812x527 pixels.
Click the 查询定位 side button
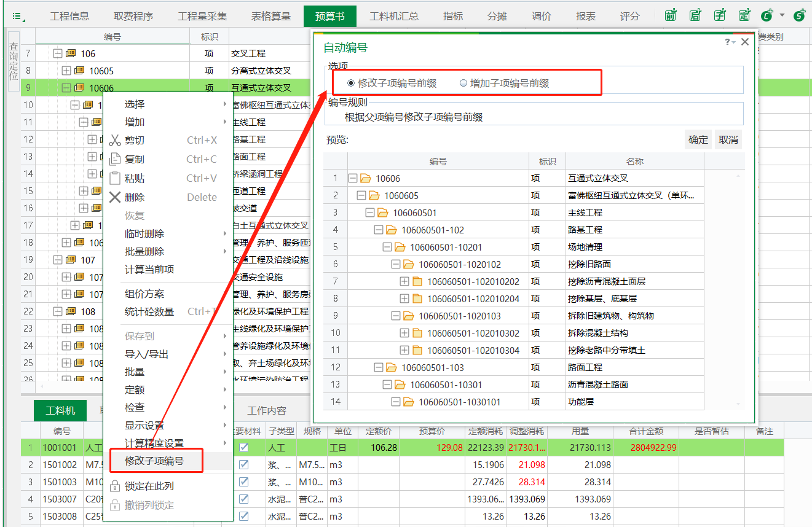click(x=14, y=61)
